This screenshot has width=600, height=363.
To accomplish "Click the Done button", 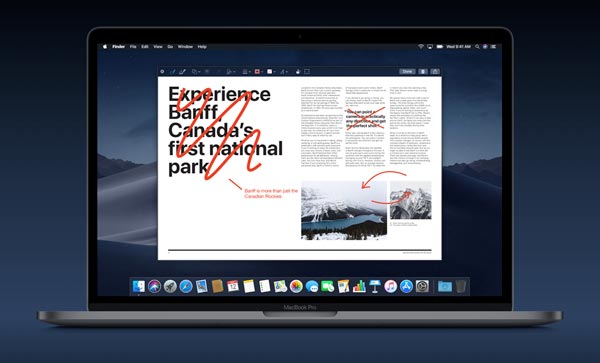I will coord(408,72).
